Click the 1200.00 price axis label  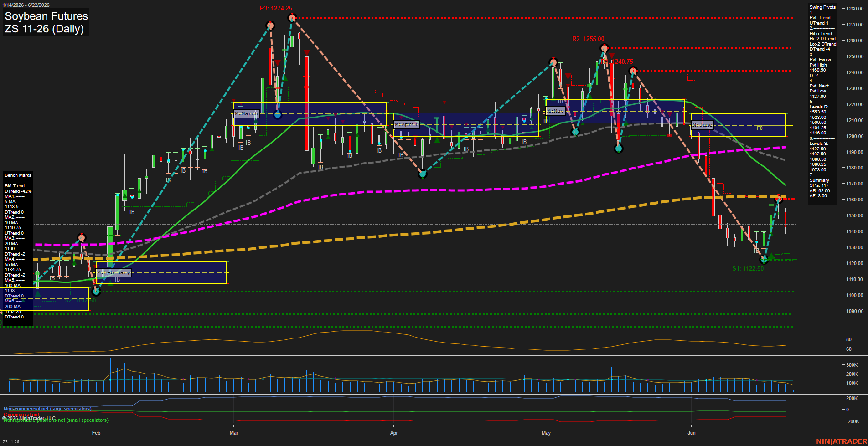click(x=855, y=136)
